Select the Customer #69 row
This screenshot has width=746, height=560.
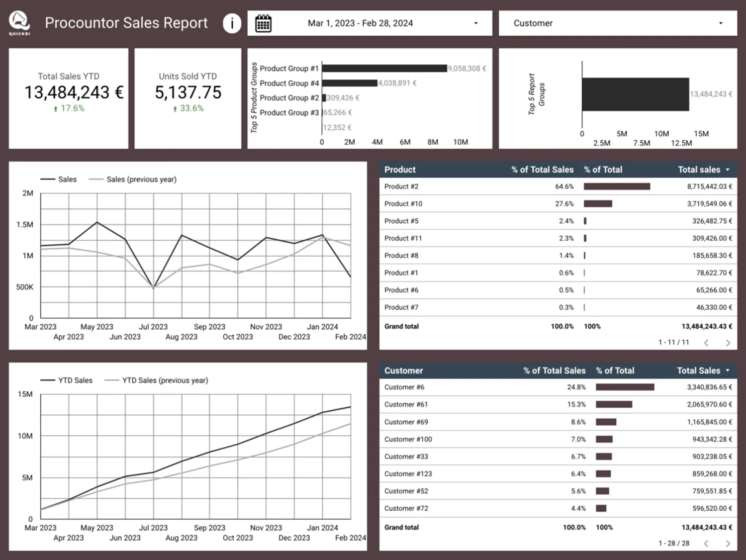(558, 422)
